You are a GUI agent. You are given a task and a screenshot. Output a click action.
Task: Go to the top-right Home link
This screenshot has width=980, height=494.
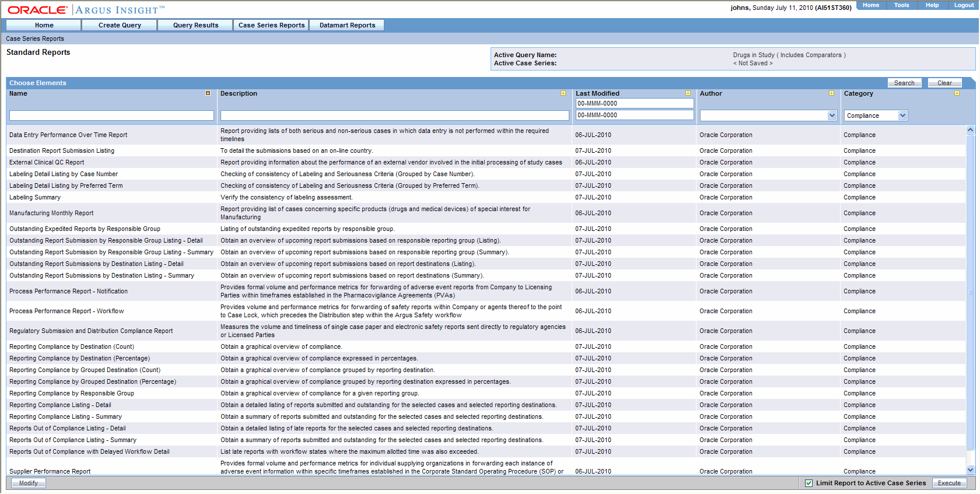871,5
